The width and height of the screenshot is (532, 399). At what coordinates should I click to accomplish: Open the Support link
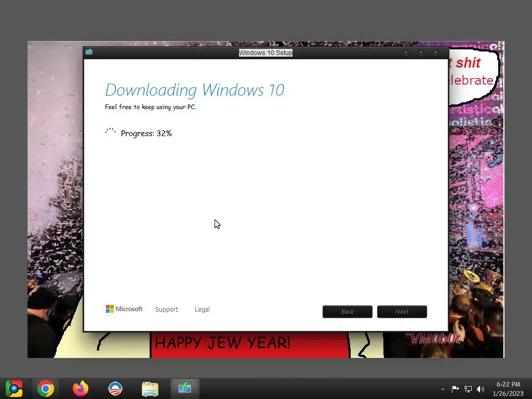[167, 310]
